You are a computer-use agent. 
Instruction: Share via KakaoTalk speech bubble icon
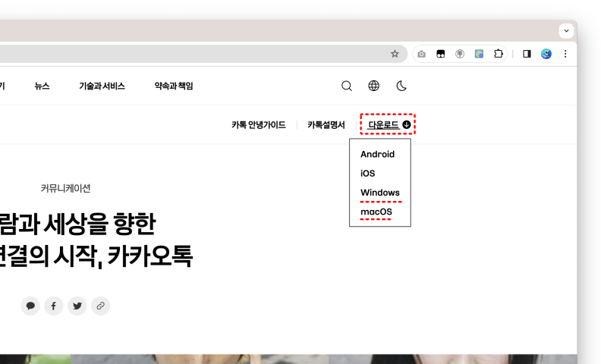tap(30, 306)
